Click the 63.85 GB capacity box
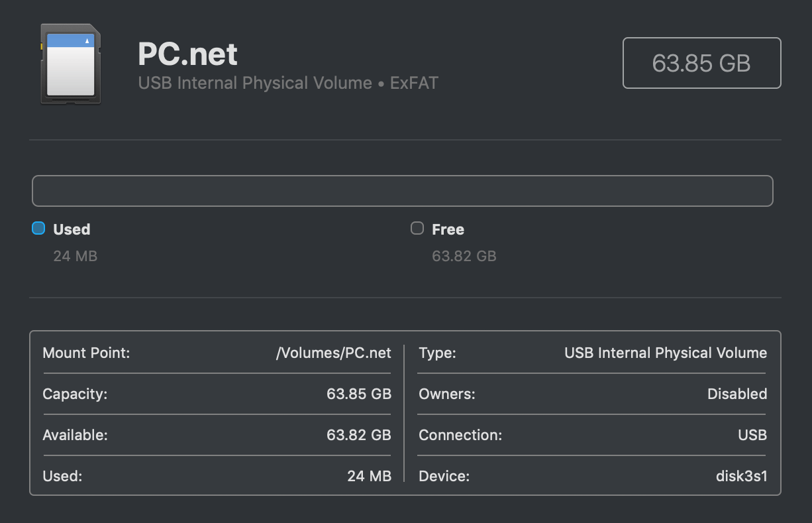This screenshot has width=812, height=523. (701, 63)
